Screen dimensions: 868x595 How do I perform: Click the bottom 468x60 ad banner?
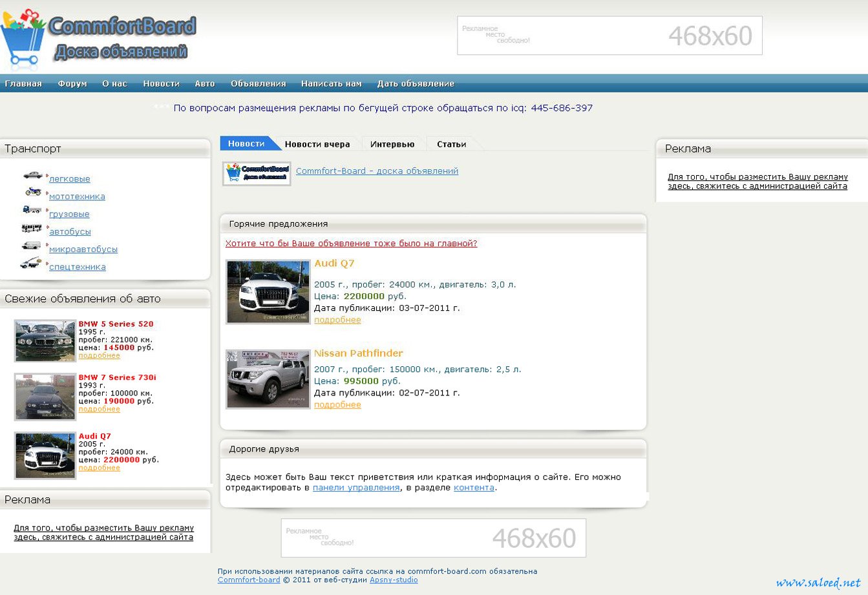coord(433,538)
